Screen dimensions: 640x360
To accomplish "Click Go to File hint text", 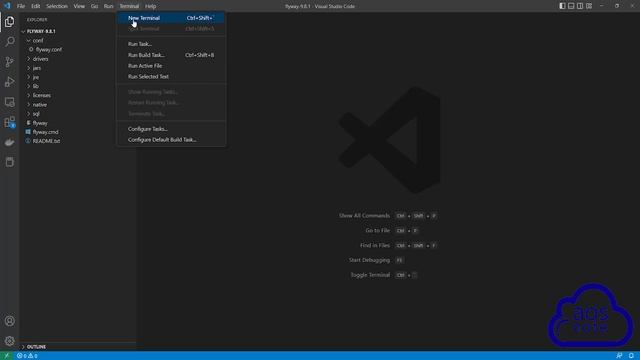I will 378,231.
